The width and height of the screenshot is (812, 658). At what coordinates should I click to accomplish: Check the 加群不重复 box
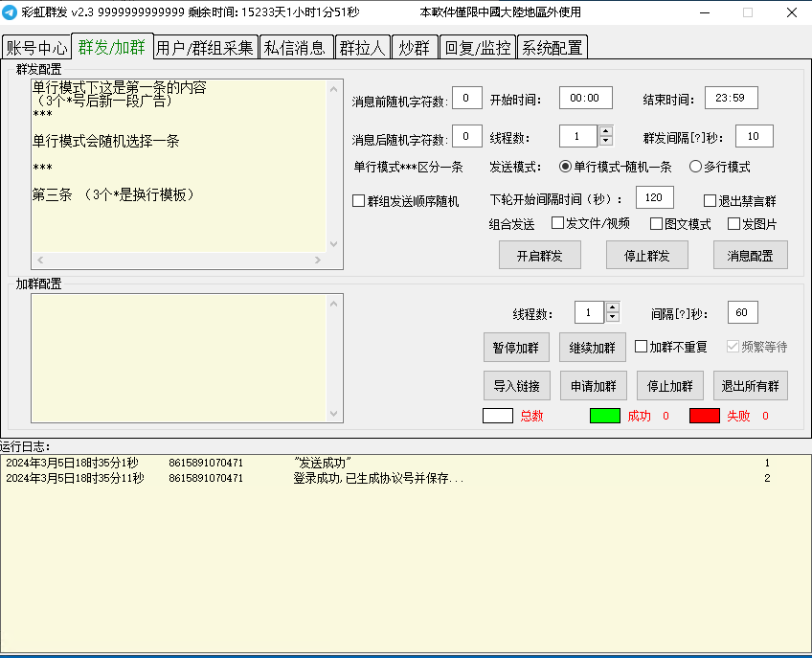point(642,347)
